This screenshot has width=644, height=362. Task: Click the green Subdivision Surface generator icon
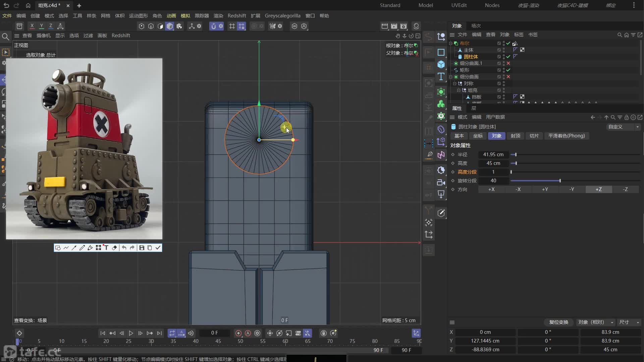(x=441, y=92)
